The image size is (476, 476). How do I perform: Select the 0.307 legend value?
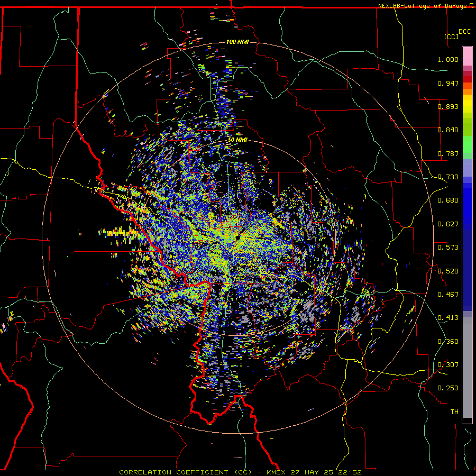coord(448,365)
